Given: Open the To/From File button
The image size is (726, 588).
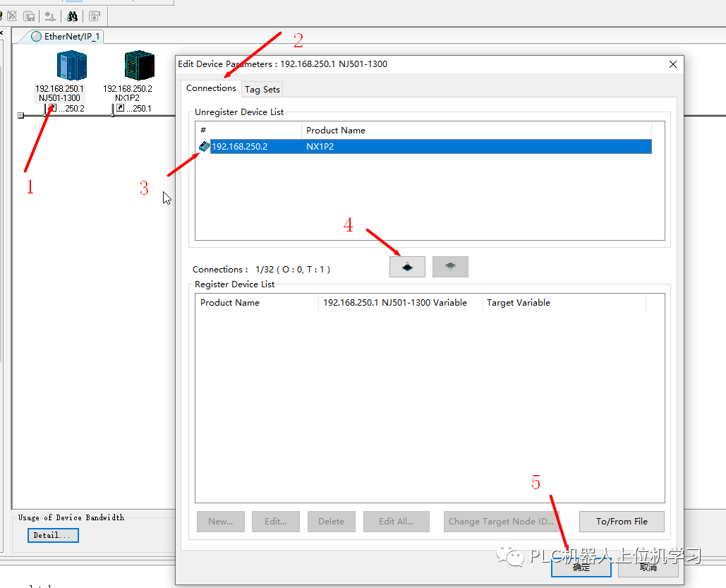Looking at the screenshot, I should (x=622, y=522).
